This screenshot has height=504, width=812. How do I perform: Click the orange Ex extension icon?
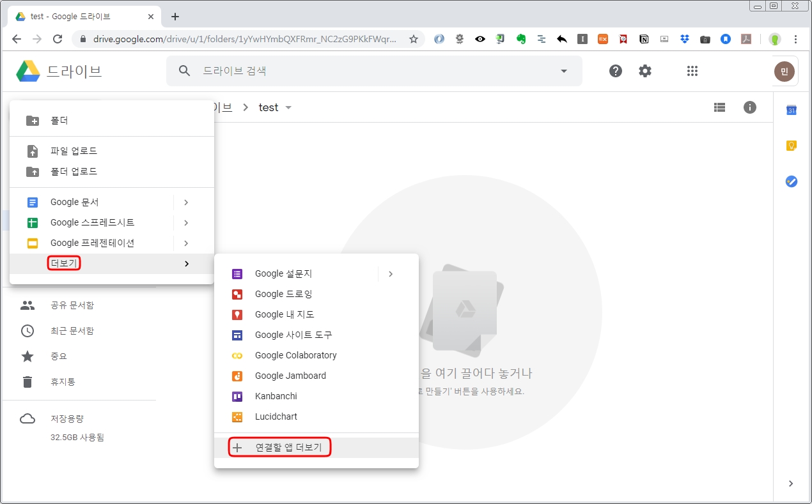pyautogui.click(x=603, y=39)
